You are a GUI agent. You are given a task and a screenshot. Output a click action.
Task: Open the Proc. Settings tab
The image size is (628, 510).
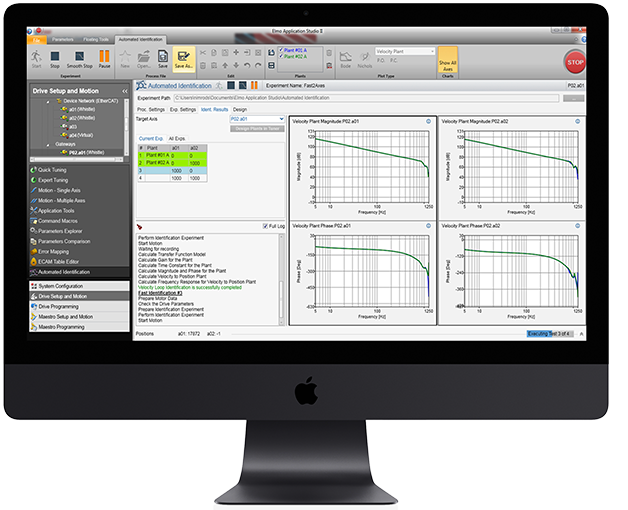tap(151, 109)
